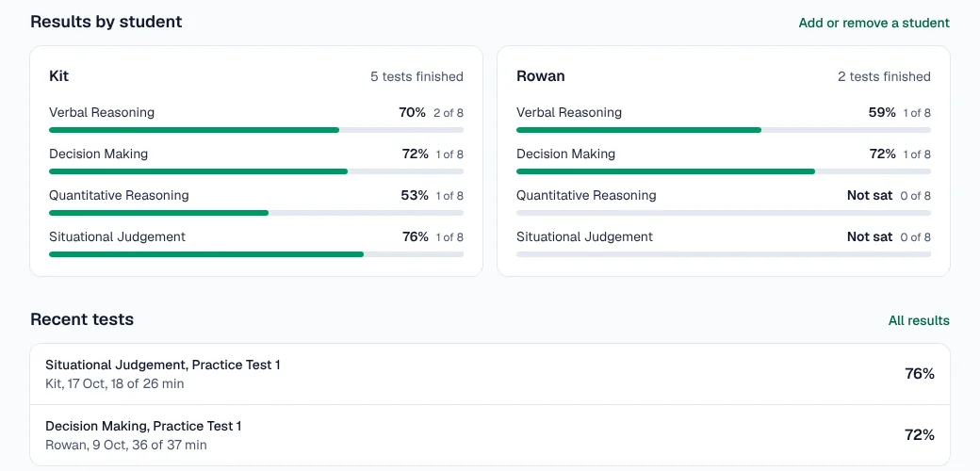Click Kit's Quantitative Reasoning label
This screenshot has height=471, width=980.
119,195
